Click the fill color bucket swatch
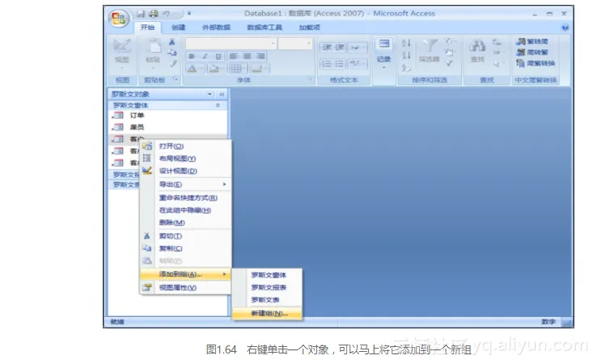Viewport: 597px width, 364px height. tap(214, 69)
